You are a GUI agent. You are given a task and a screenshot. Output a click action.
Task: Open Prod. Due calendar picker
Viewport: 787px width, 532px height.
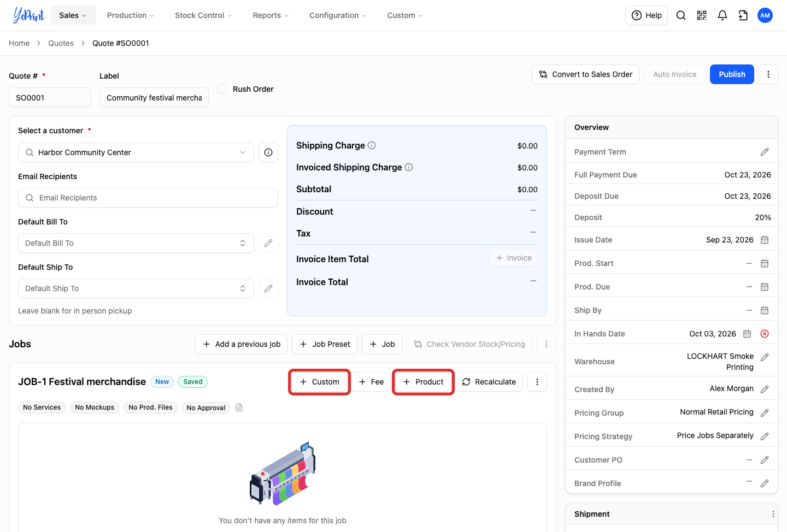coord(765,287)
